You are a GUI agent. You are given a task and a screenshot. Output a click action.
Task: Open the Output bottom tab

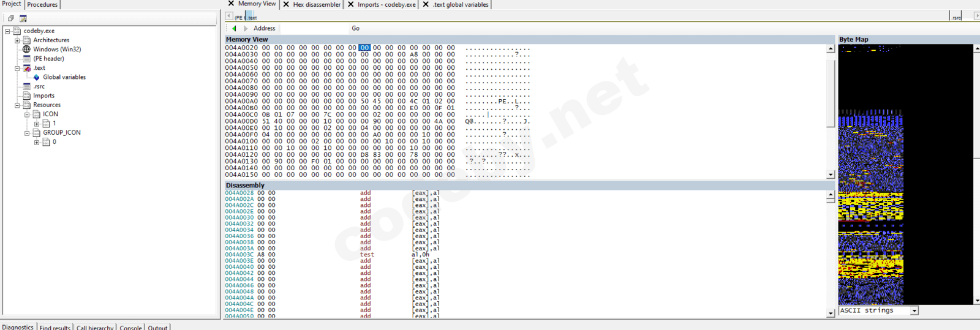[x=157, y=328]
